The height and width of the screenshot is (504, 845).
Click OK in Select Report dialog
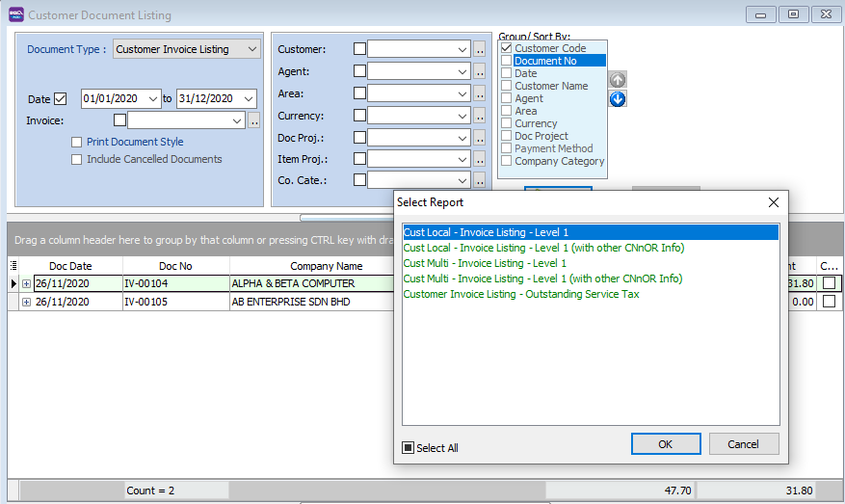(x=665, y=444)
